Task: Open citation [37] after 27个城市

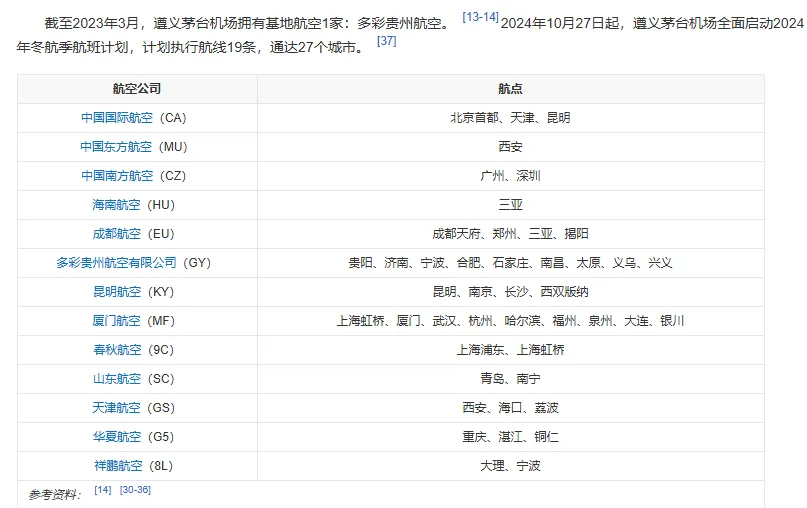Action: click(x=387, y=41)
